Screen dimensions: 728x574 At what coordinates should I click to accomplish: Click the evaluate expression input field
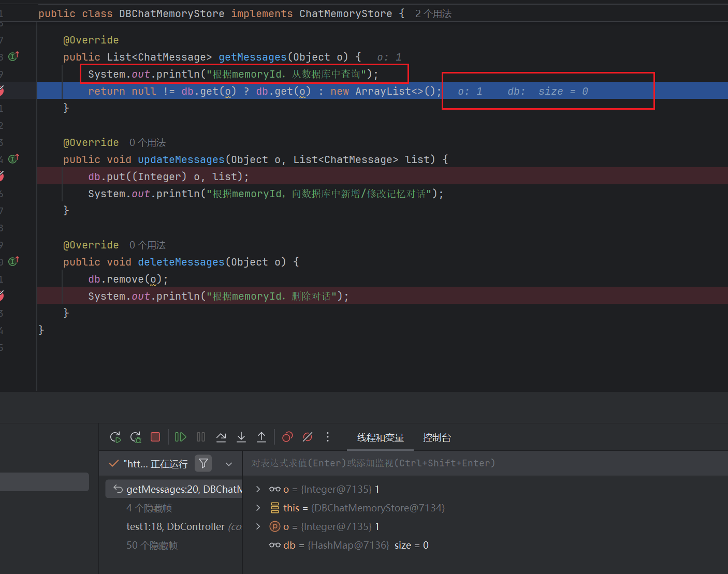click(x=485, y=463)
